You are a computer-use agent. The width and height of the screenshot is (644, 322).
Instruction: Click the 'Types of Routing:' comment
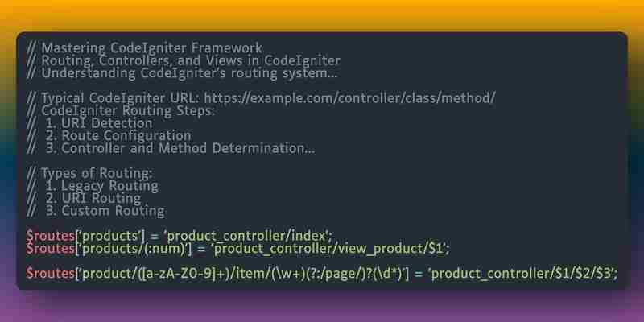[x=89, y=173]
